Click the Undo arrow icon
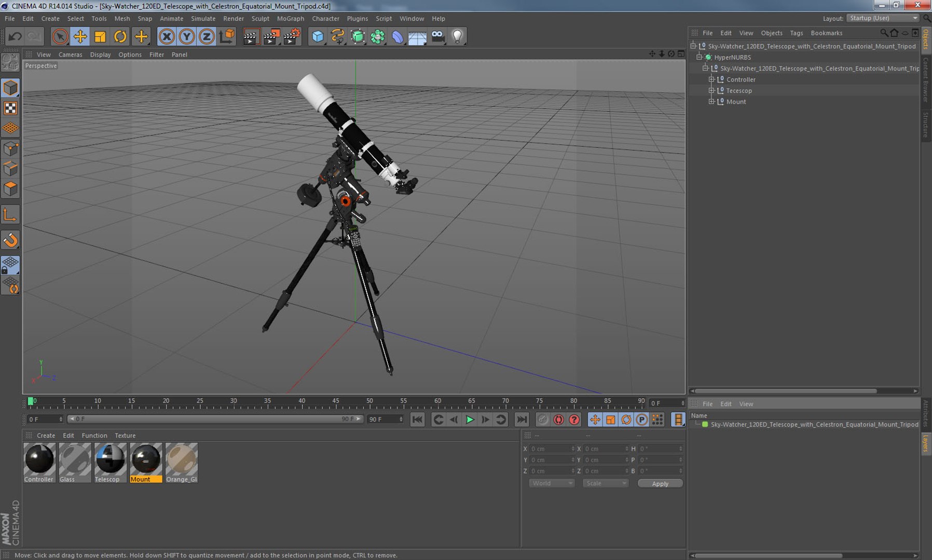The image size is (932, 560). (15, 36)
